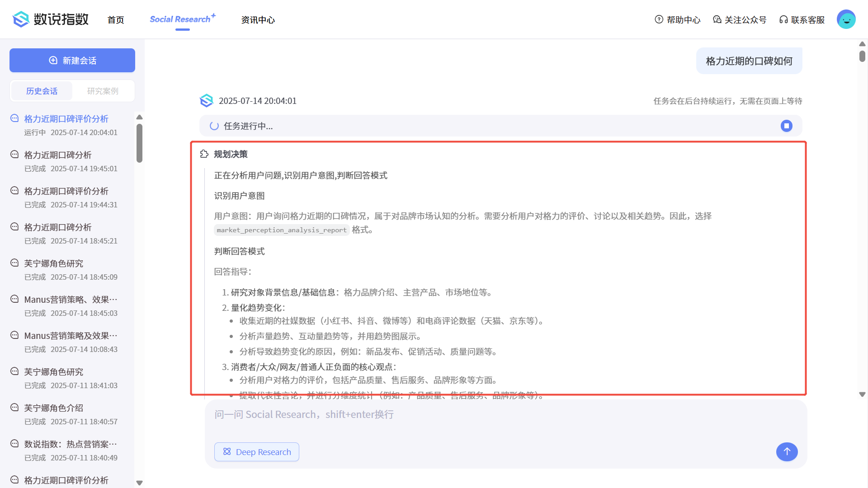
Task: Click the 联系客服 headset icon
Action: [784, 19]
